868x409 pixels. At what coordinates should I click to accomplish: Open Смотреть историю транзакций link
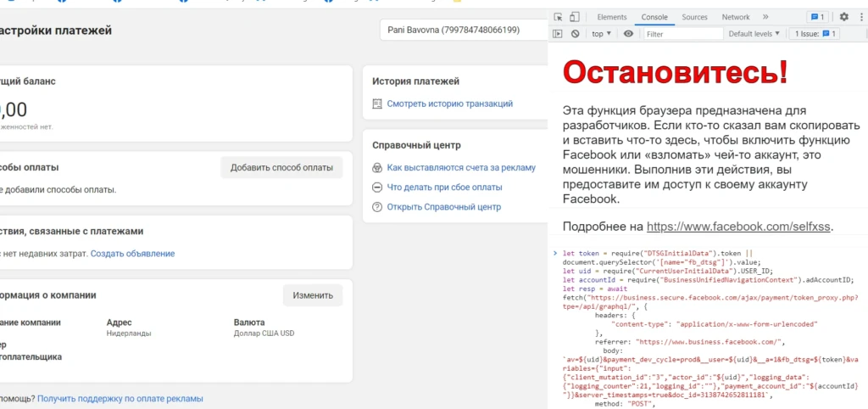tap(450, 104)
